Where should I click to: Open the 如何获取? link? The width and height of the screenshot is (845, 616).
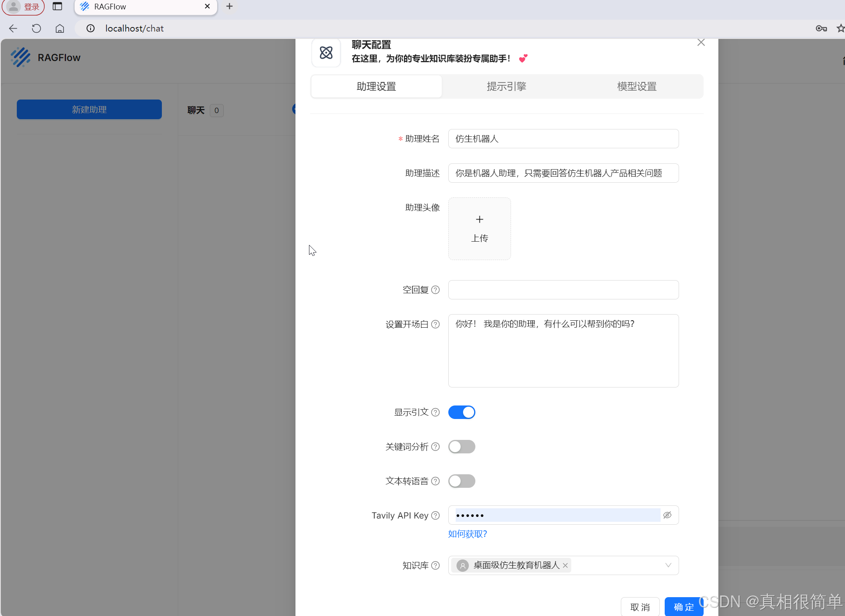pos(468,534)
